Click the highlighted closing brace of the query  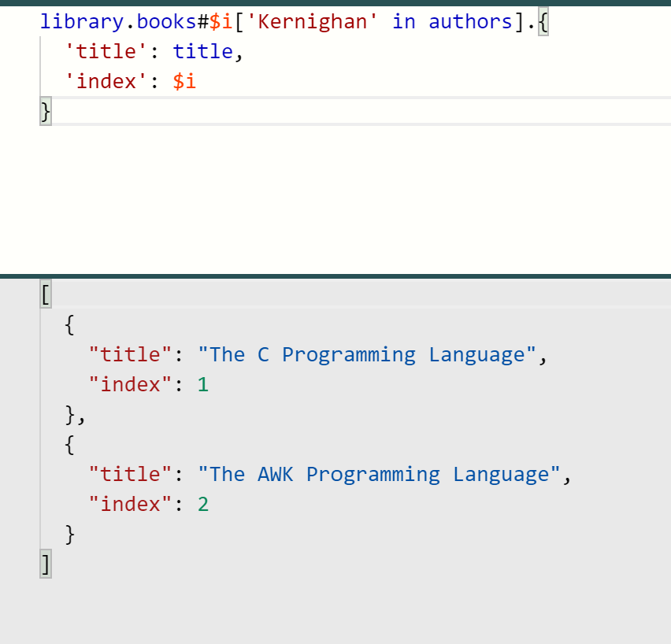[x=46, y=112]
